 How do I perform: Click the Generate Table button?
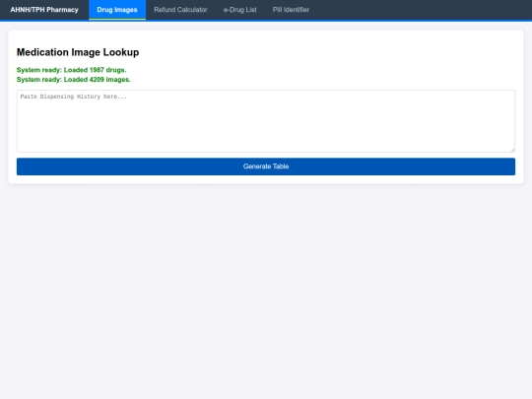(266, 166)
